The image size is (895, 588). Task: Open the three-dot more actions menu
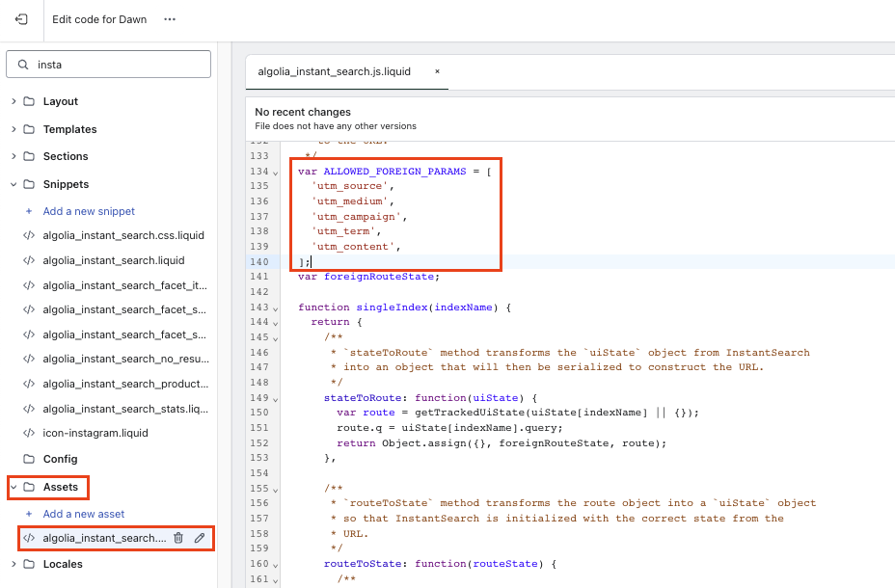[x=170, y=19]
